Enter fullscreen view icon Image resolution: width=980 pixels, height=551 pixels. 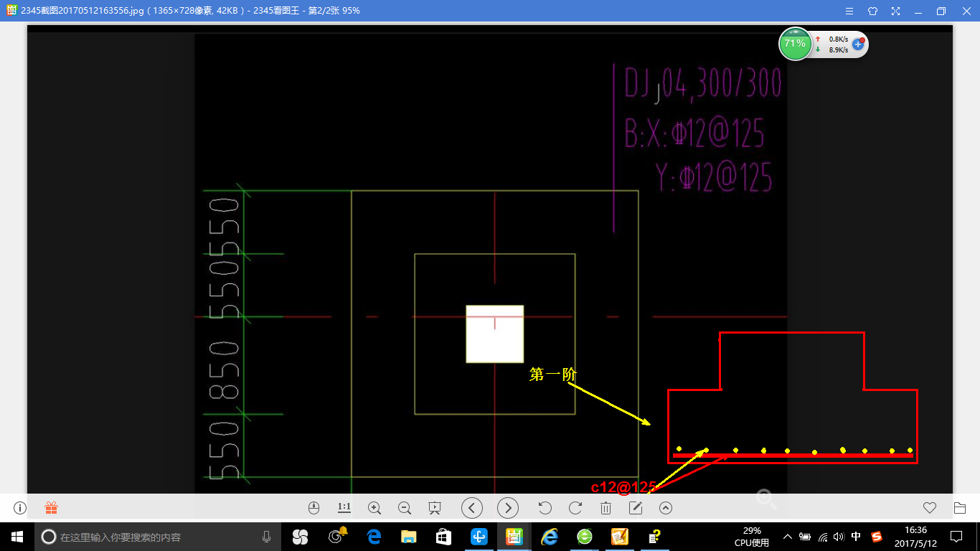(895, 11)
